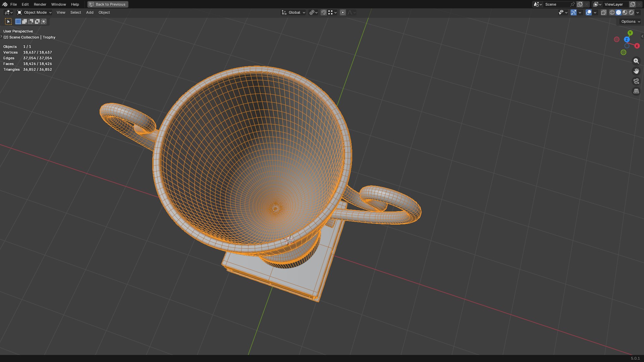This screenshot has width=644, height=362.
Task: Open the snapping options dropdown
Action: (x=332, y=12)
